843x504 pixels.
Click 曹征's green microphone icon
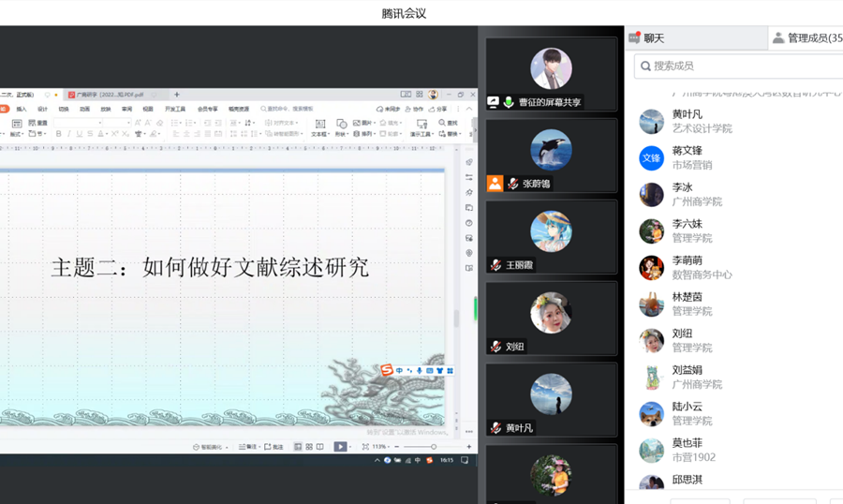(509, 102)
